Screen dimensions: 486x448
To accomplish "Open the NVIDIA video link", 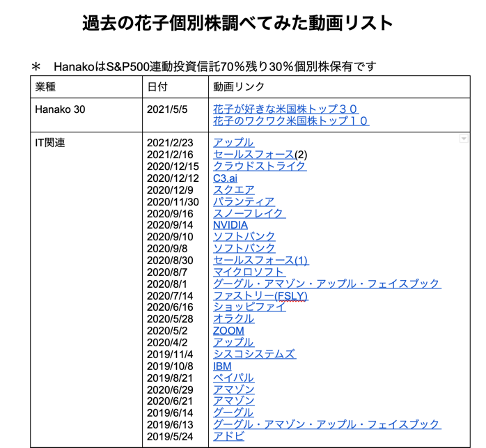I will point(230,225).
